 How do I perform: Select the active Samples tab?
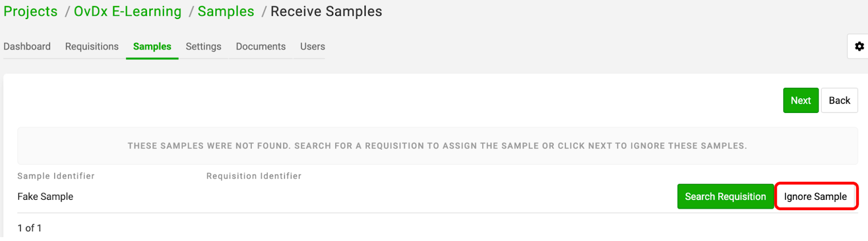(x=152, y=47)
